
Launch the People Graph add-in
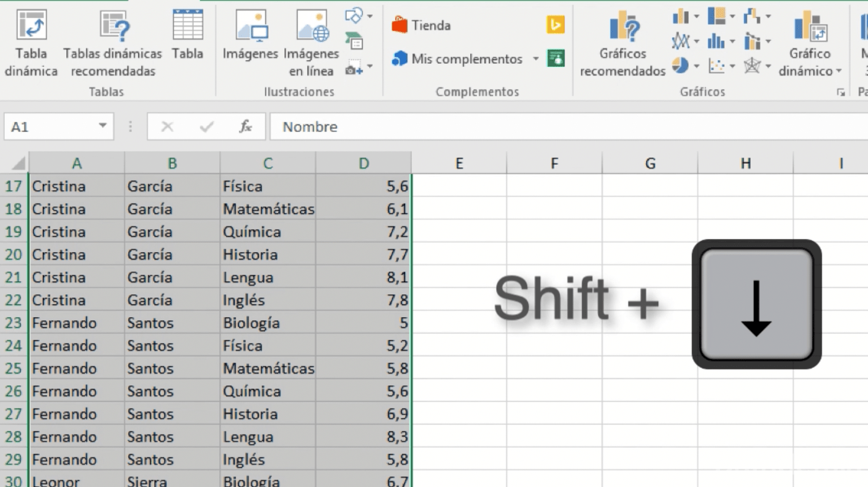(554, 59)
